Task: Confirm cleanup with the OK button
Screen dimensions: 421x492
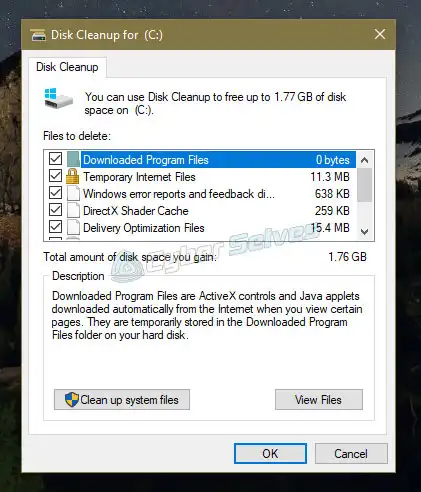Action: click(x=270, y=453)
